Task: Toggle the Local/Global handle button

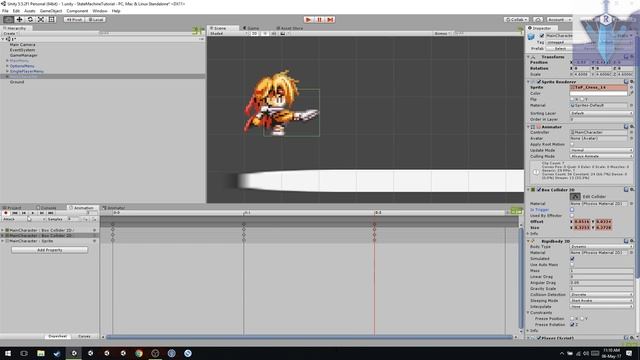Action: (x=96, y=19)
